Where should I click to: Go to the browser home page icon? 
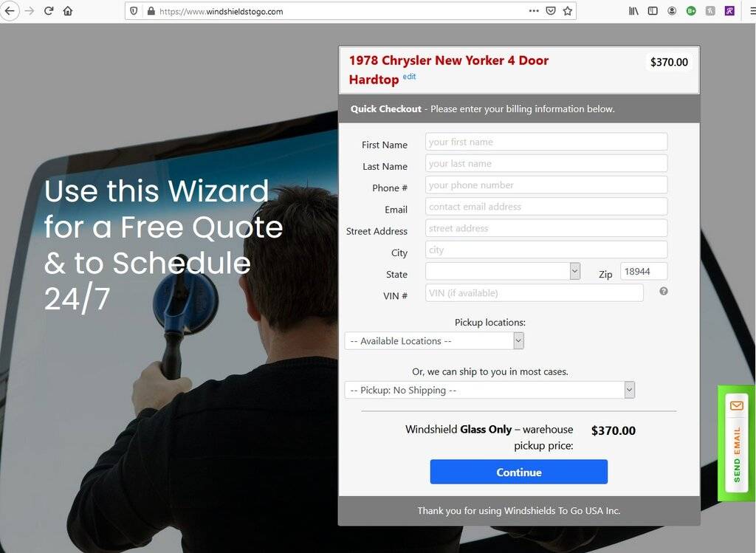(x=68, y=10)
